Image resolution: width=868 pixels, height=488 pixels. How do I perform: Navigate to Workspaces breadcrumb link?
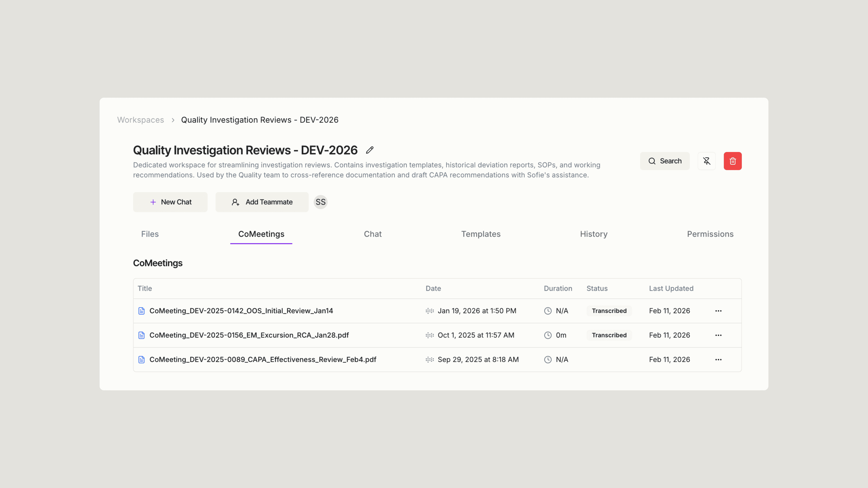coord(141,120)
